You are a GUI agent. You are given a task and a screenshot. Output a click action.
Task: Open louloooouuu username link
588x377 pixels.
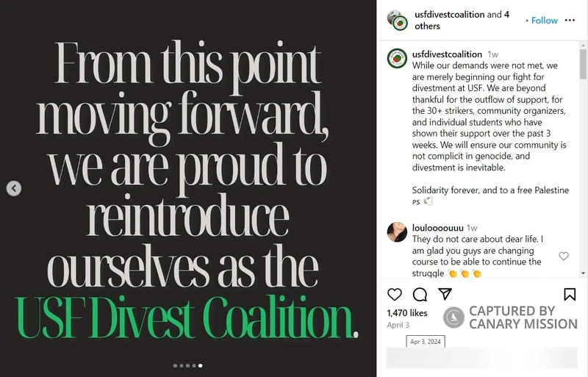tap(438, 228)
